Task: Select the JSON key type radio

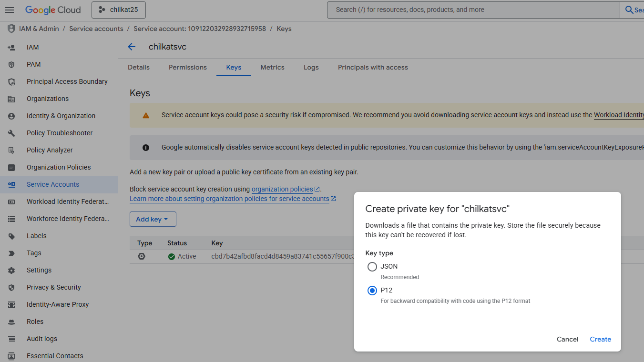Action: [x=372, y=267]
